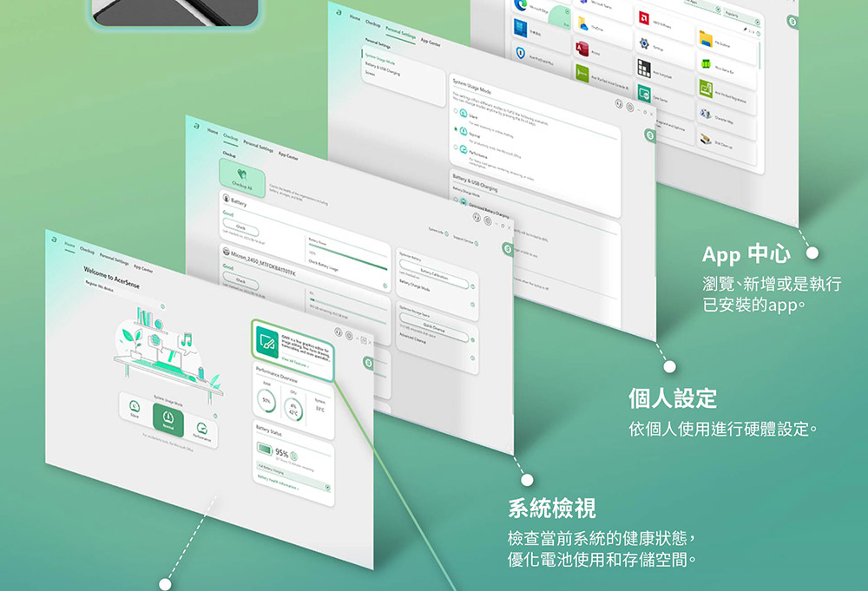Open the Xbox Game Bar app icon

[x=706, y=63]
